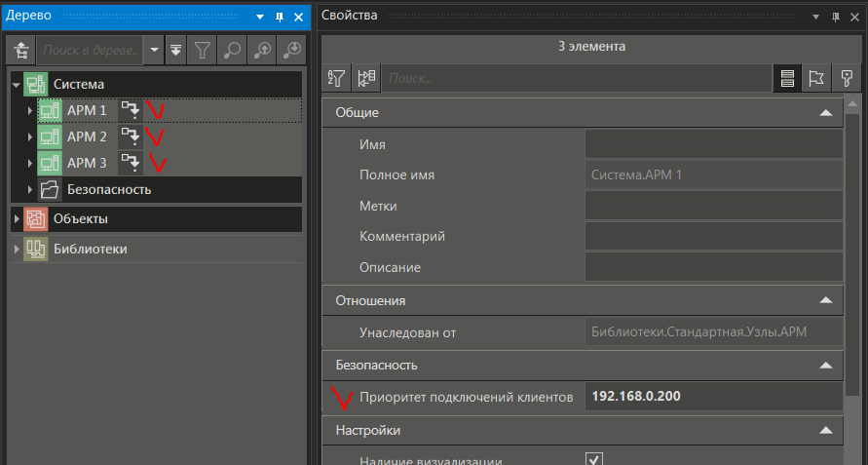Image resolution: width=868 pixels, height=465 pixels.
Task: Click the collapse-all arrows icon in tree toolbar
Action: tap(175, 50)
